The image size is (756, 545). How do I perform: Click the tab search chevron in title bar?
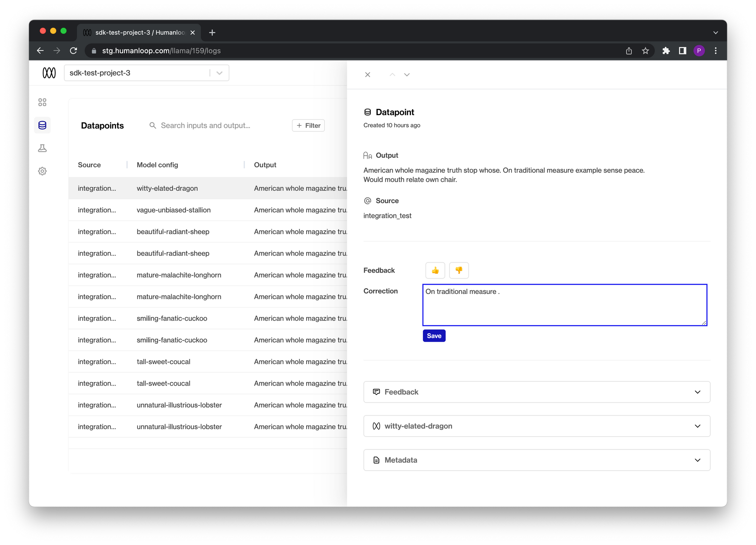715,32
